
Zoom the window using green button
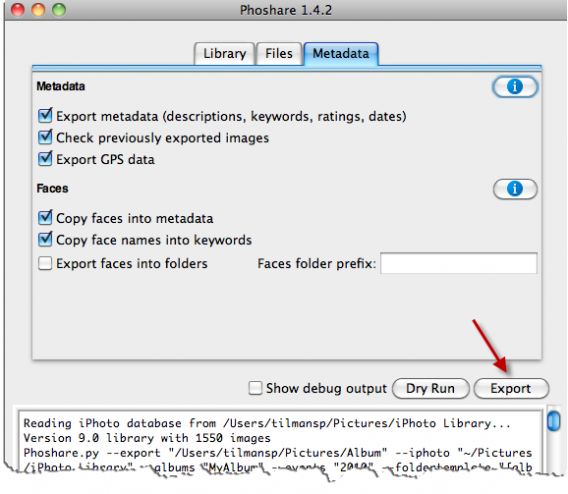[x=59, y=9]
